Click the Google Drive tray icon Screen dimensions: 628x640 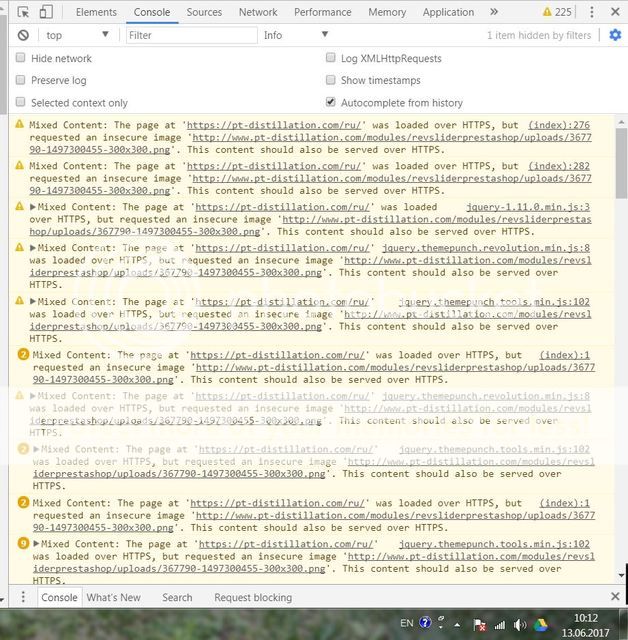pyautogui.click(x=540, y=624)
